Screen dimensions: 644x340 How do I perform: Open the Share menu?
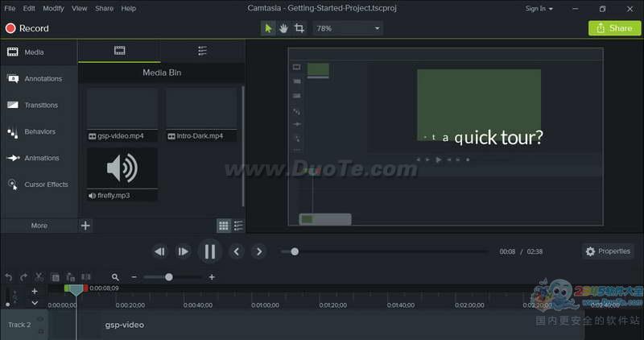pyautogui.click(x=105, y=9)
